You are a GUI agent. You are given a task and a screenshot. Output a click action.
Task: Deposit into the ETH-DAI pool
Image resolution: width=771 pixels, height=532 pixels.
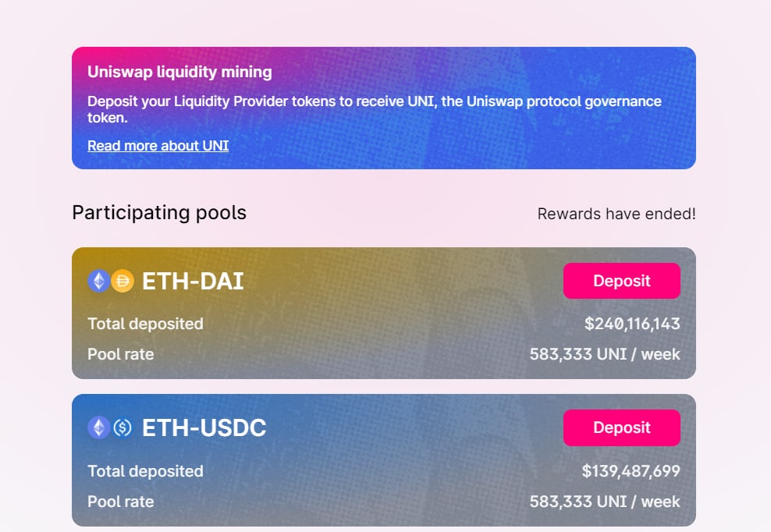[621, 281]
